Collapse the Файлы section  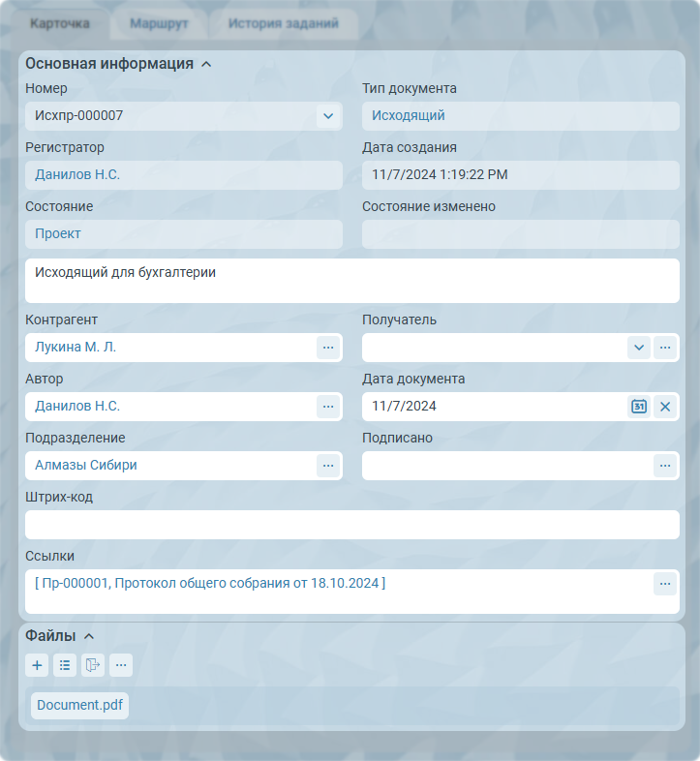[89, 636]
